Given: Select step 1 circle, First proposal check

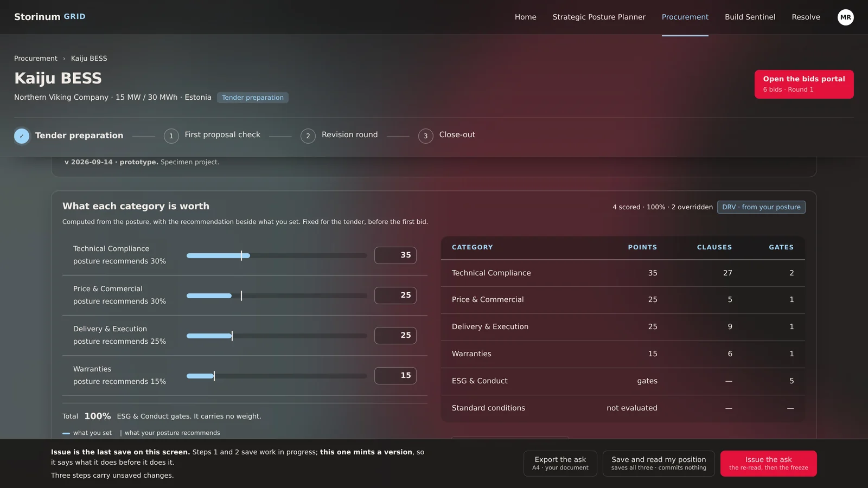Looking at the screenshot, I should pos(171,136).
